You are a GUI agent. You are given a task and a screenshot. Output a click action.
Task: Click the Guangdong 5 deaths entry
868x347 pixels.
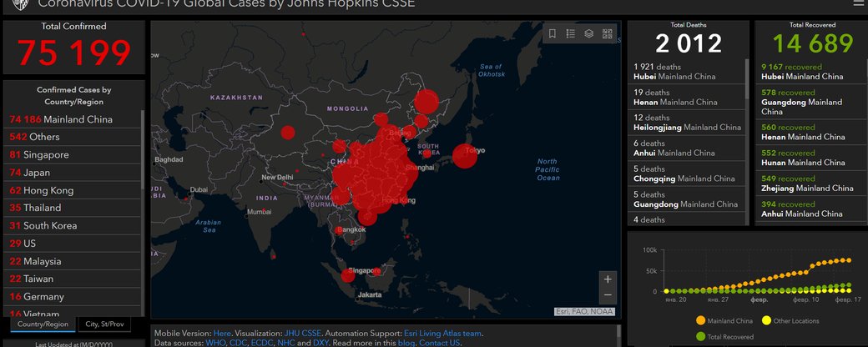click(x=686, y=199)
